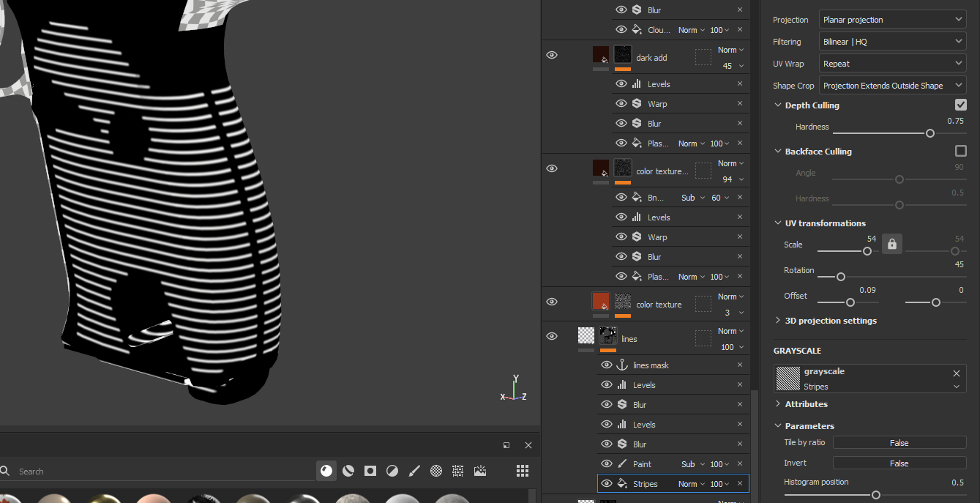The width and height of the screenshot is (980, 503).
Task: Enable the Backface Culling checkbox
Action: pos(960,151)
